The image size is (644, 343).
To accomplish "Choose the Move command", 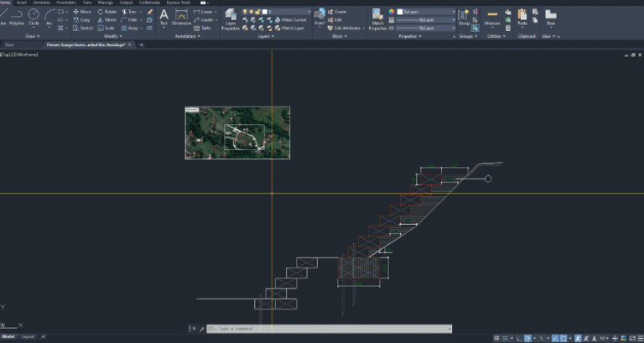I will [x=81, y=12].
